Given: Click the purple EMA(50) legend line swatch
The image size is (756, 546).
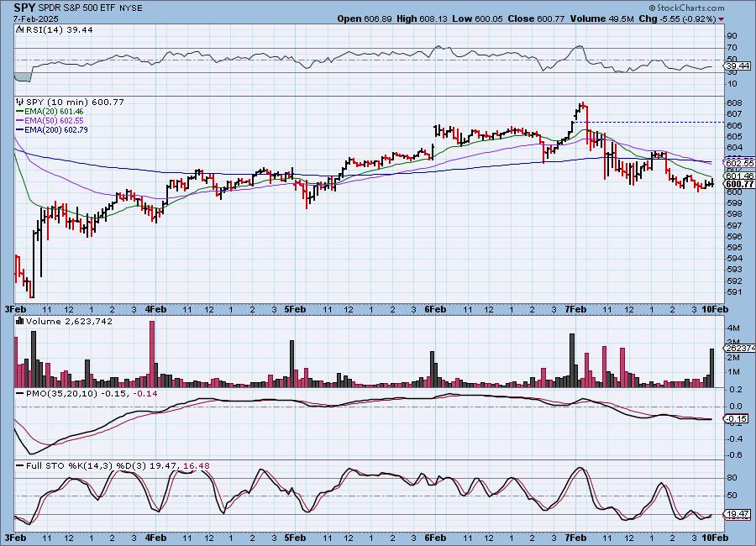Looking at the screenshot, I should 20,121.
